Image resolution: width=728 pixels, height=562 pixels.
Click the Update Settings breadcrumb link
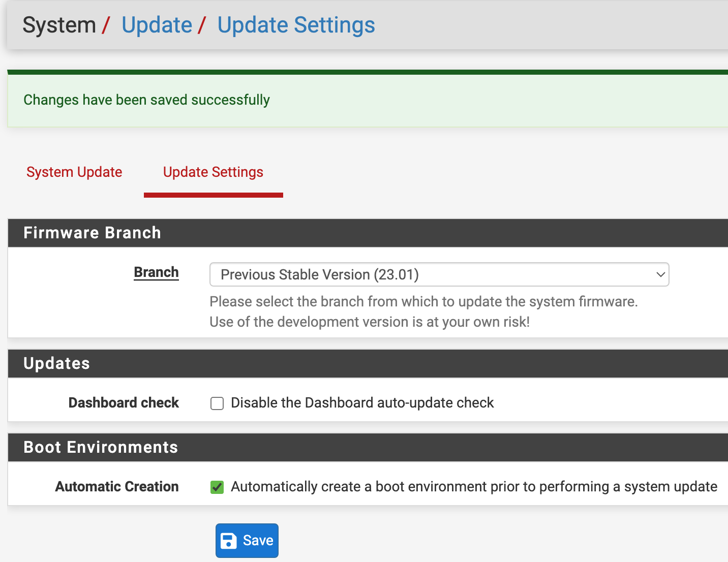pyautogui.click(x=296, y=25)
